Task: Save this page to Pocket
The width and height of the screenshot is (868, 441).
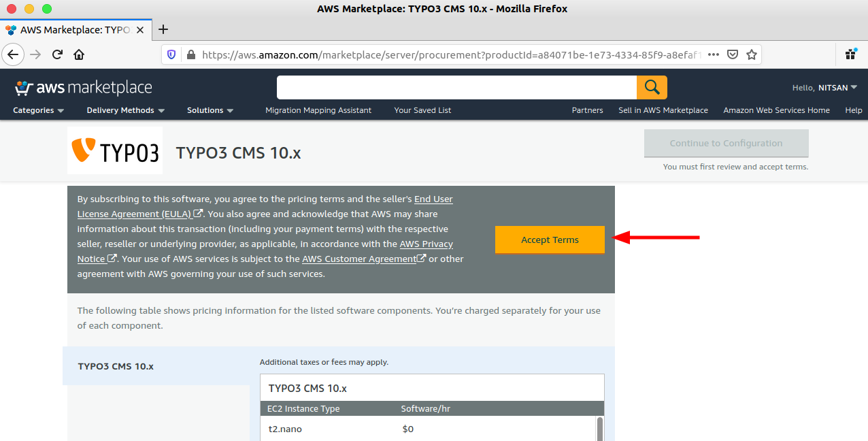Action: pyautogui.click(x=733, y=54)
